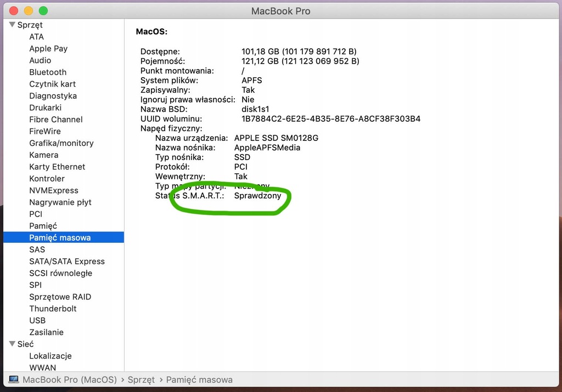Show Bluetooth information

click(48, 72)
